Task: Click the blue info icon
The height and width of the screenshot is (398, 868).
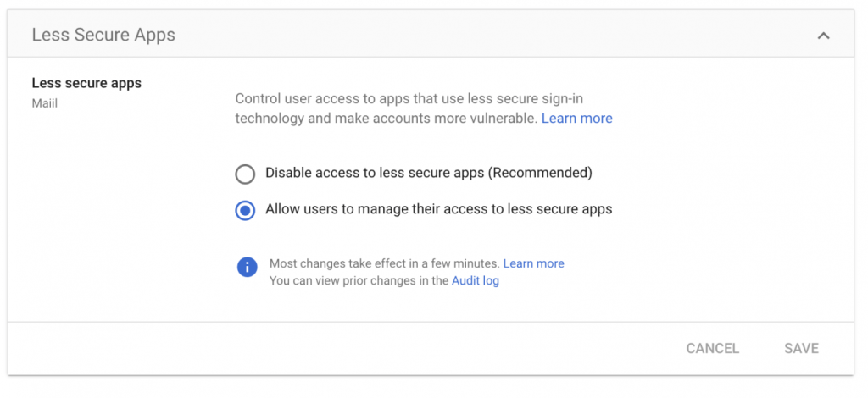Action: 247,268
